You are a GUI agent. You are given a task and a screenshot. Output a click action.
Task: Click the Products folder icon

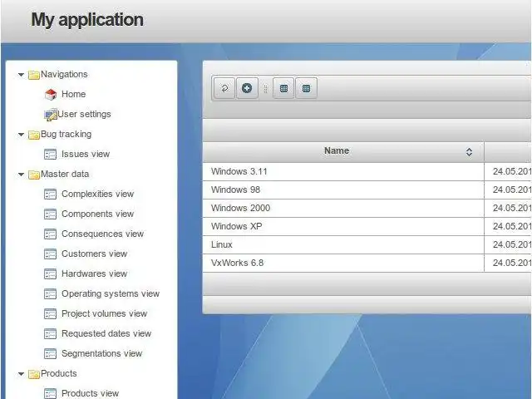34,374
